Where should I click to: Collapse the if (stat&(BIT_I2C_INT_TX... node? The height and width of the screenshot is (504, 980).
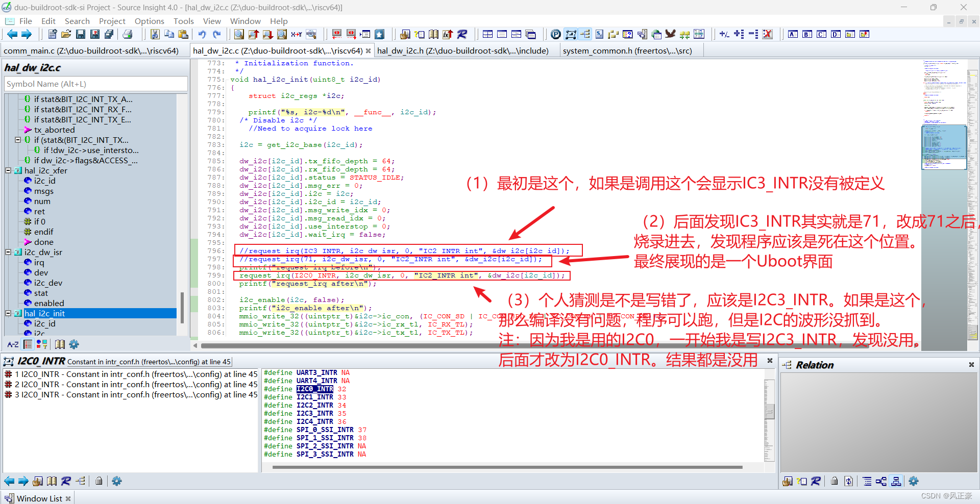click(x=18, y=140)
